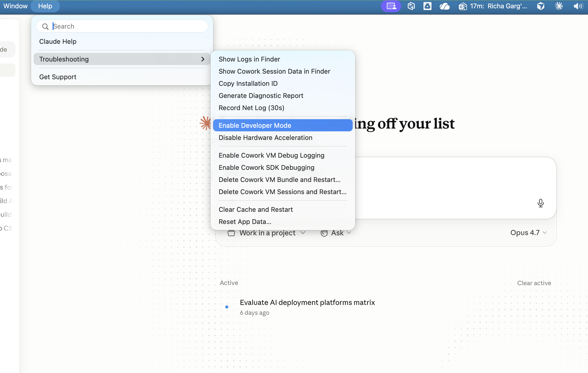Screen dimensions: 588x373
Task: Select Disable Hardware Acceleration
Action: [x=283, y=138]
